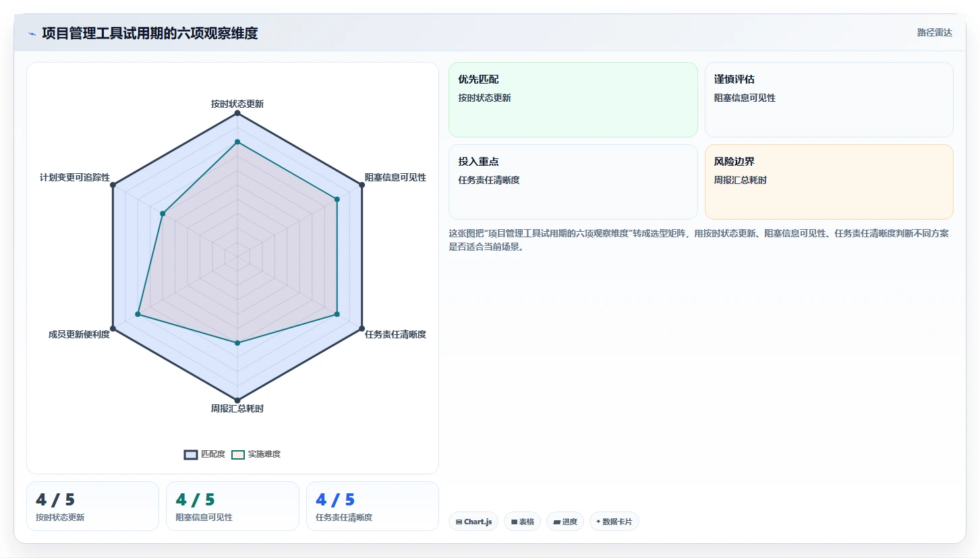Image resolution: width=980 pixels, height=558 pixels.
Task: Click the radar axis label 周报汇总耗时
Action: click(237, 408)
